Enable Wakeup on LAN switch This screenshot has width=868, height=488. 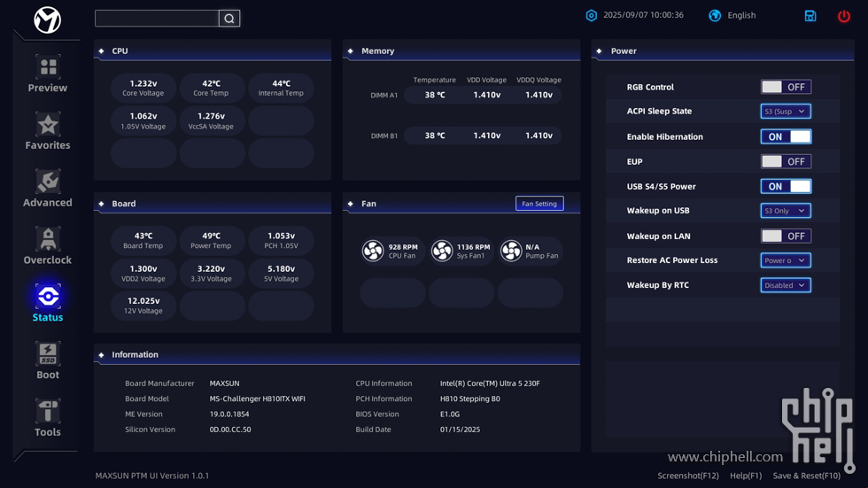tap(787, 236)
